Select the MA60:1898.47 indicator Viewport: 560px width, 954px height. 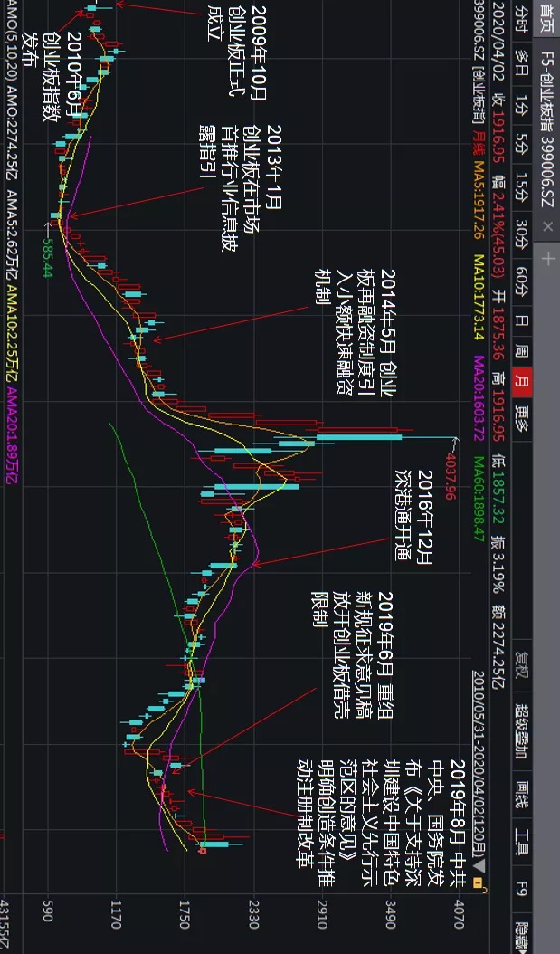pyautogui.click(x=479, y=499)
